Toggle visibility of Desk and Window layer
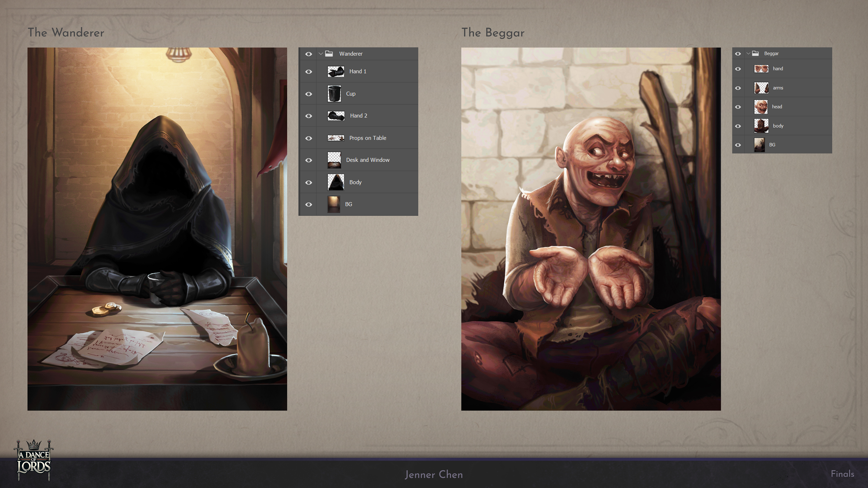Viewport: 868px width, 488px height. click(x=308, y=160)
